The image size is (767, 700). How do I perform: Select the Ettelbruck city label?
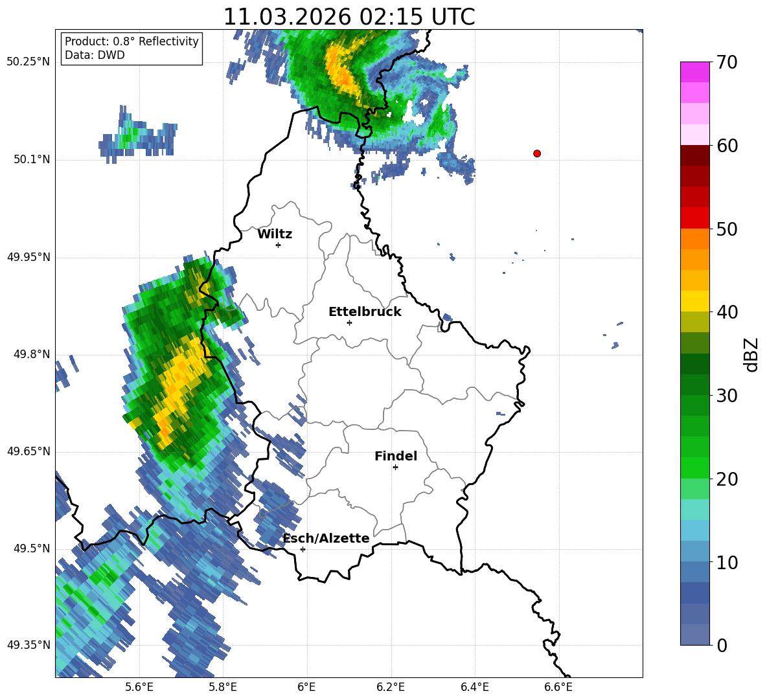coord(365,312)
